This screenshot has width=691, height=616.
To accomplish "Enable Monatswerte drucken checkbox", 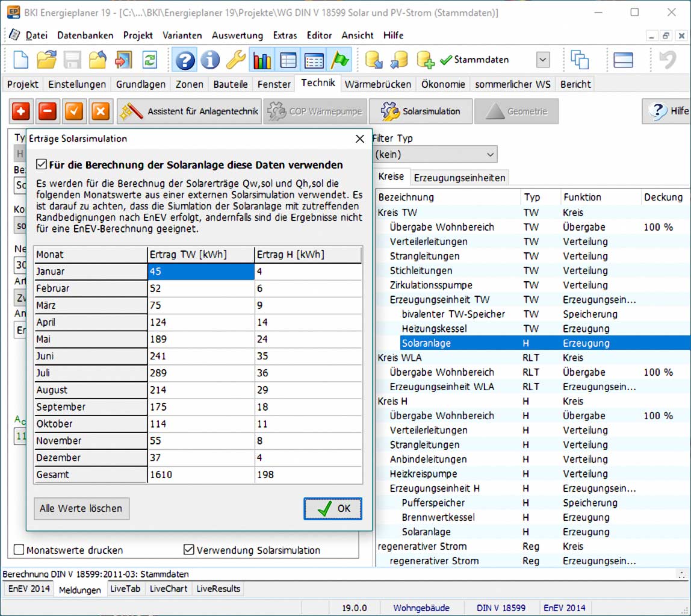I will click(x=19, y=550).
